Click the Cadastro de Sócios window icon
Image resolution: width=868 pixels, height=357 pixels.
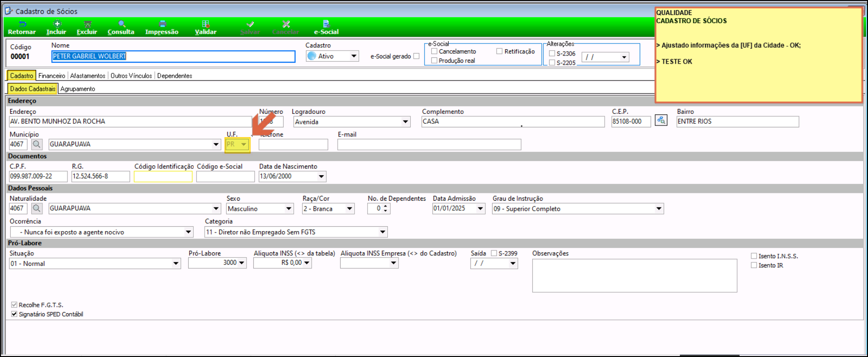tap(9, 10)
